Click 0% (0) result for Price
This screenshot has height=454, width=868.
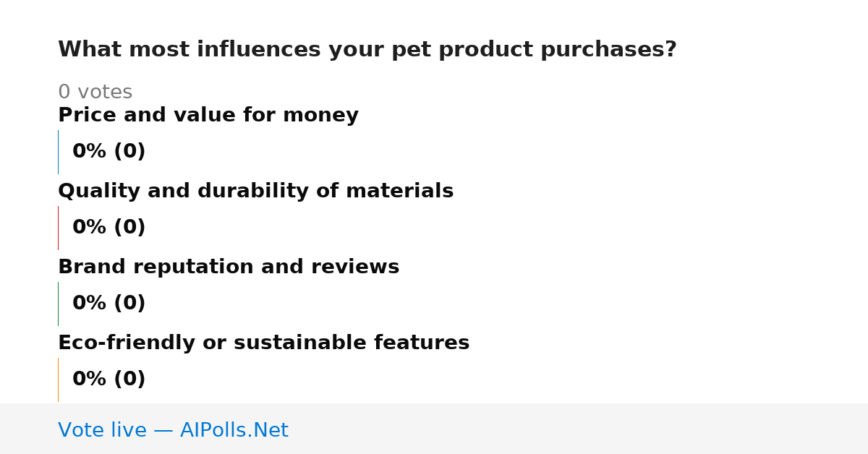(x=109, y=152)
